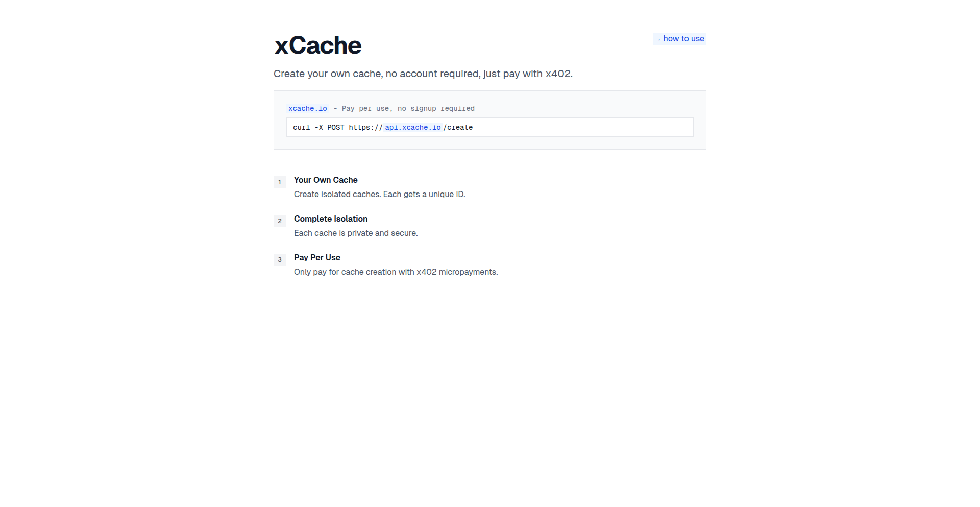Select the "Complete Isolation" heading
Screen dimensions: 980x507
pos(330,219)
